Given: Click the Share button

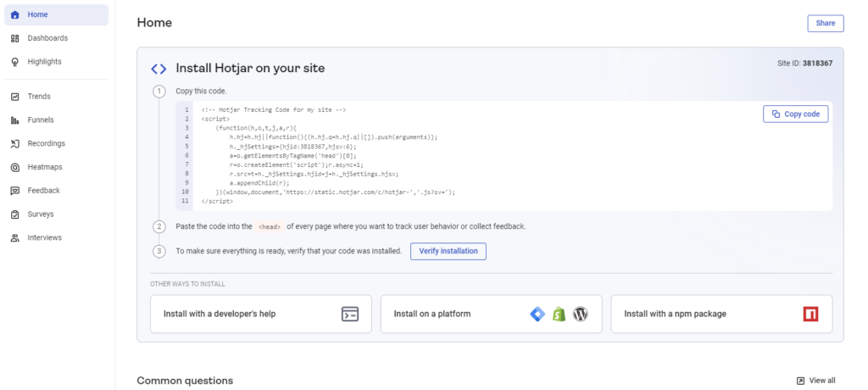Looking at the screenshot, I should pos(826,23).
